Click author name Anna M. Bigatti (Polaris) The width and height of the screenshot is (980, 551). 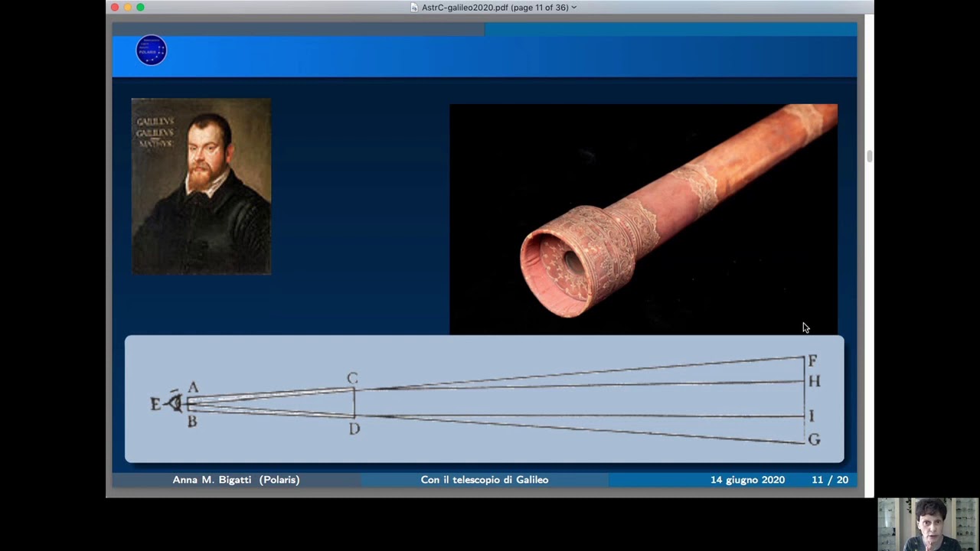pyautogui.click(x=236, y=480)
